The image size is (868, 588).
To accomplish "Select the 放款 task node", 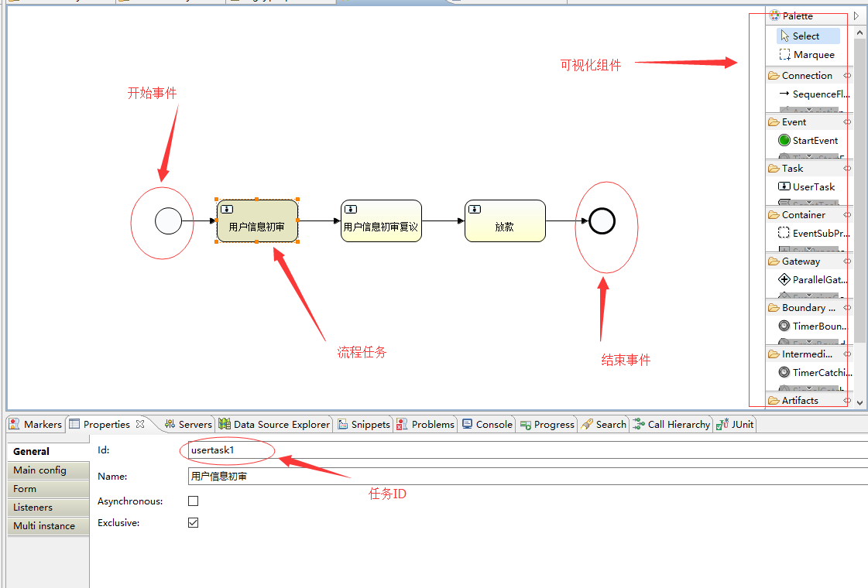I will (506, 221).
